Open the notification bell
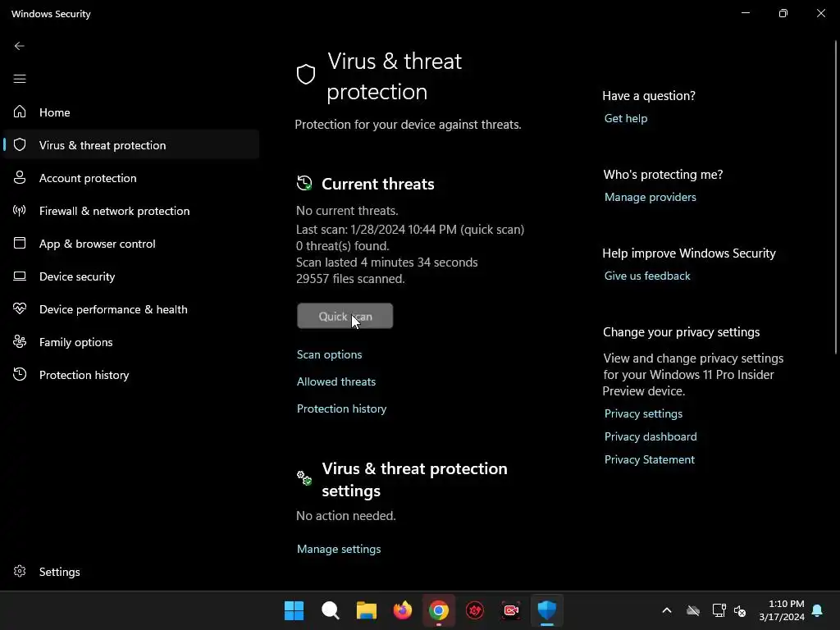 pos(817,610)
